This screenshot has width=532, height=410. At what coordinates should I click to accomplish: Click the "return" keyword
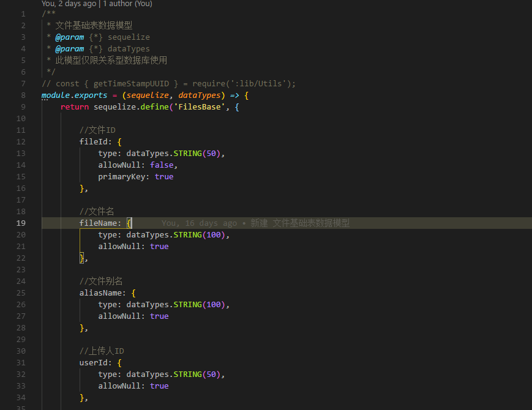tap(75, 106)
